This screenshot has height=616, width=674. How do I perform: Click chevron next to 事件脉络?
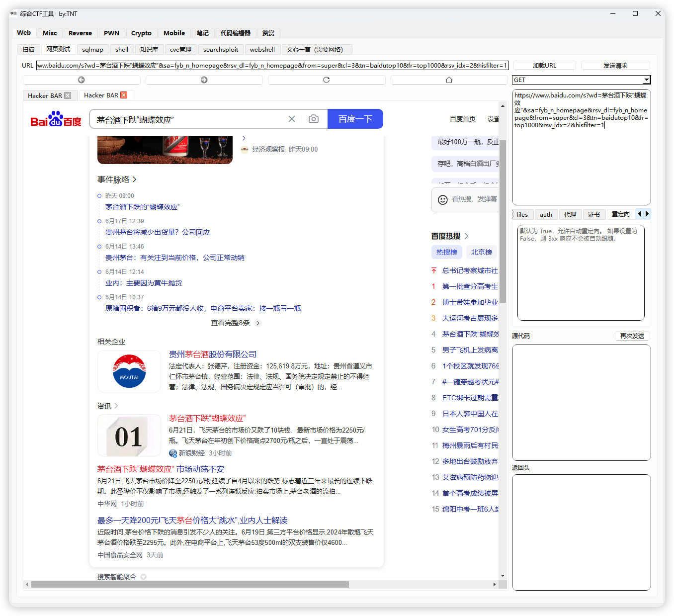pos(134,179)
